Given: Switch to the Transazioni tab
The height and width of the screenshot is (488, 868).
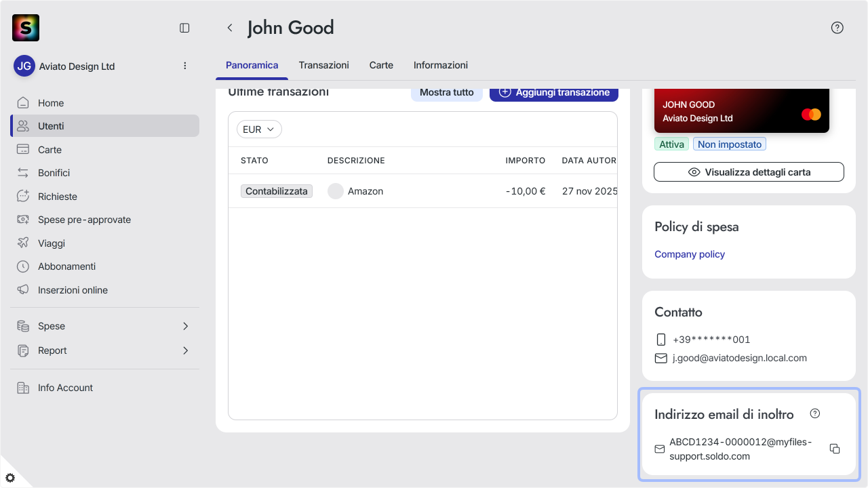Looking at the screenshot, I should point(324,65).
